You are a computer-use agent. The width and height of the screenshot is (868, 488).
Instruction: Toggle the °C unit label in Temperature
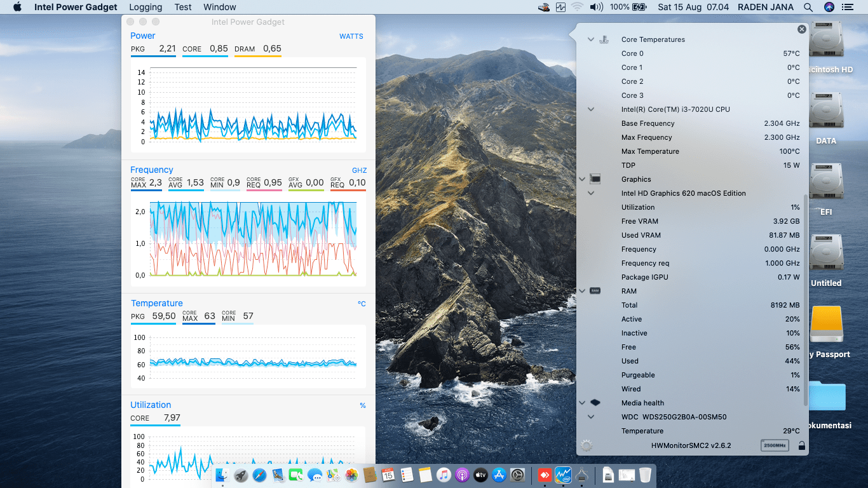tap(361, 304)
